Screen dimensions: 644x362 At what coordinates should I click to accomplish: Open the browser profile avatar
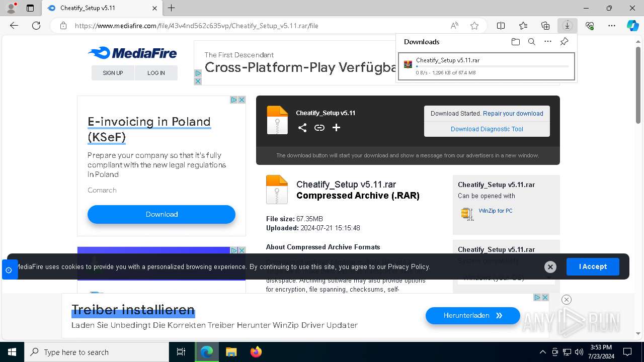[11, 8]
